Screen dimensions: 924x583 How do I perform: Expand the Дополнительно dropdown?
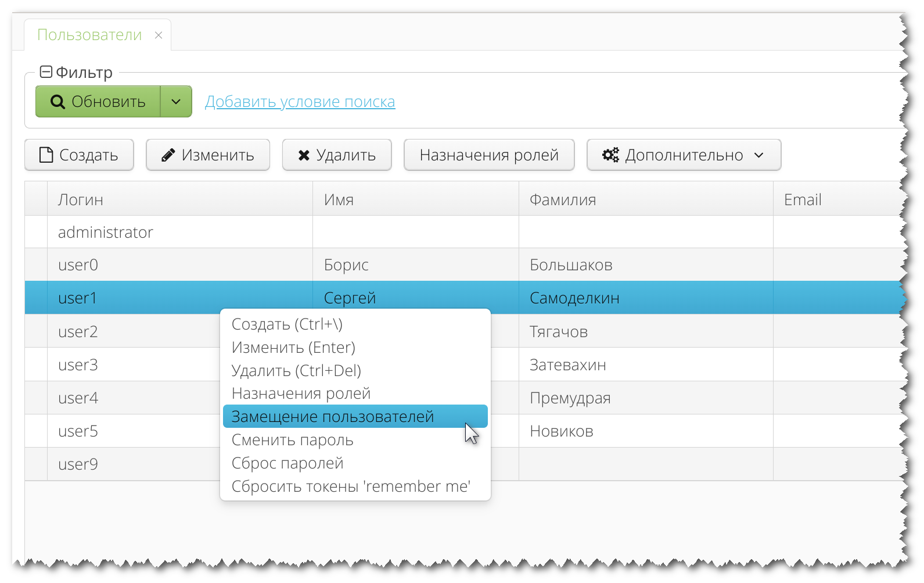pos(684,155)
